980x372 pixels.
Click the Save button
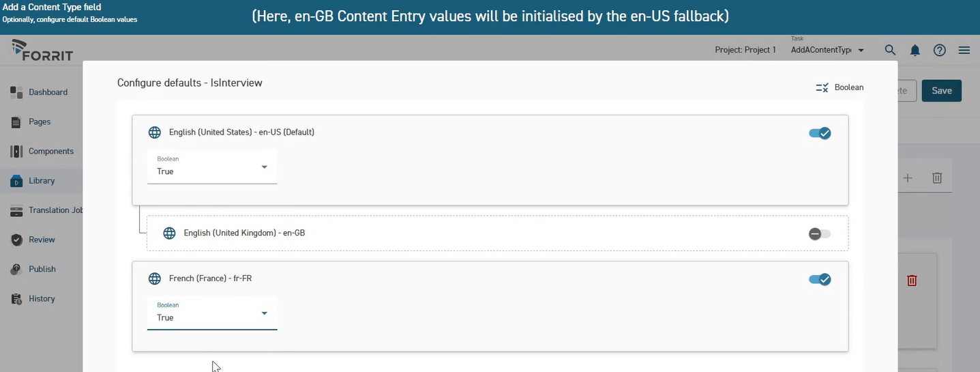coord(941,91)
